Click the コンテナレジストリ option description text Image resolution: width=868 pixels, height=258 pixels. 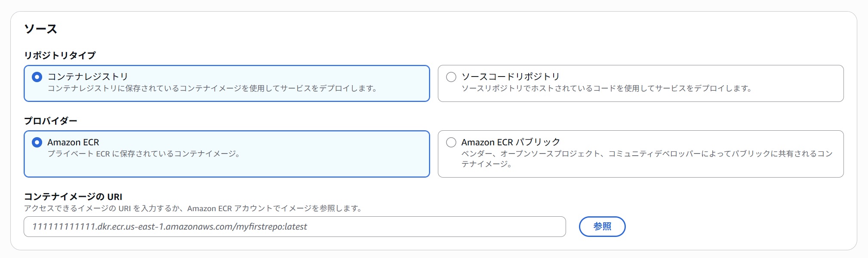[212, 89]
